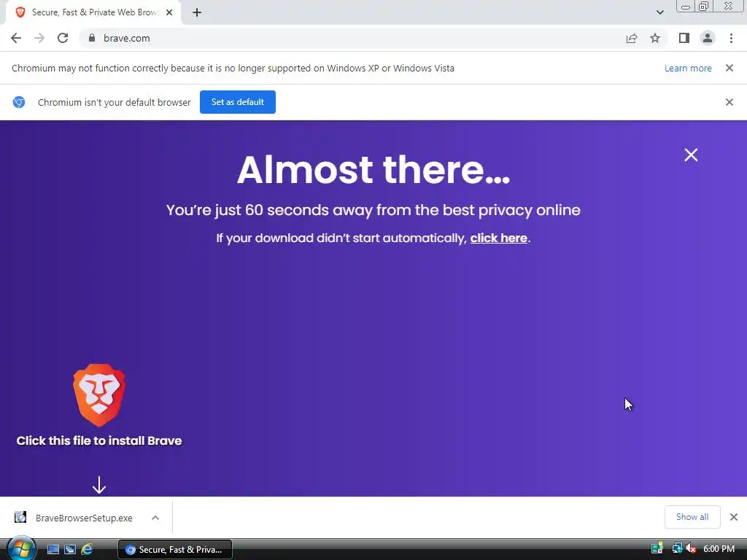Click the Show desktop quick launch icon

click(53, 550)
